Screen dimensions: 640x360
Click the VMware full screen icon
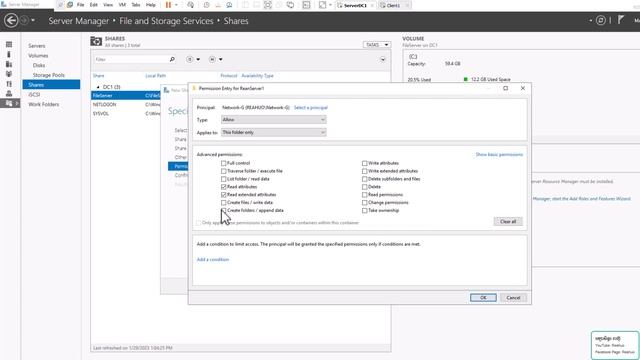click(268, 5)
